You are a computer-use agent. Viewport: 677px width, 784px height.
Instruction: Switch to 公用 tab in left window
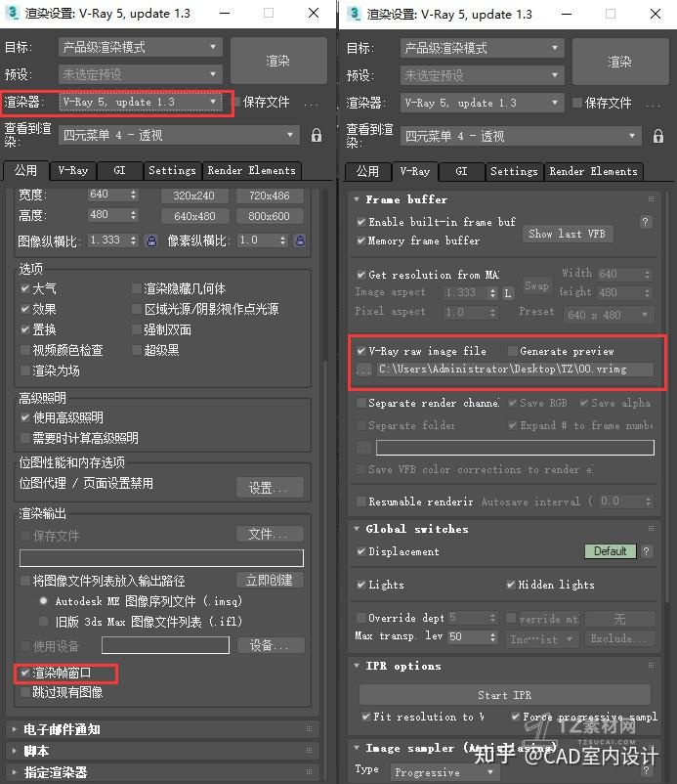(26, 170)
